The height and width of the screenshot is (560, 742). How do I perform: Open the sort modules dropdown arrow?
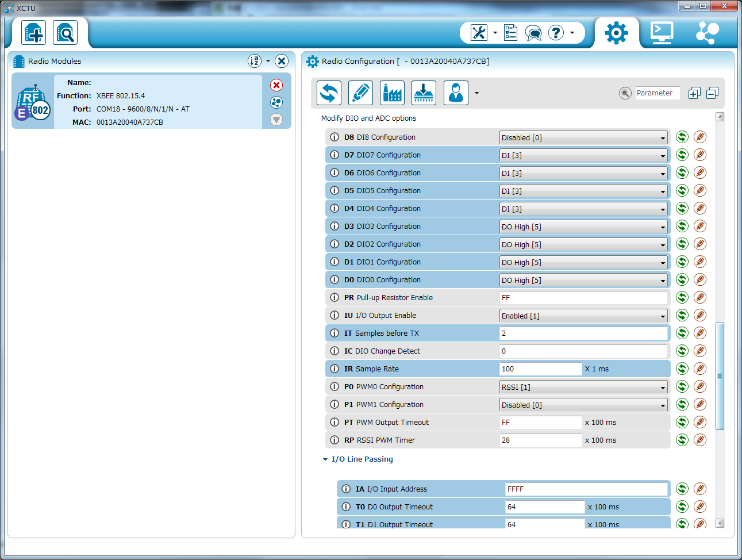268,61
